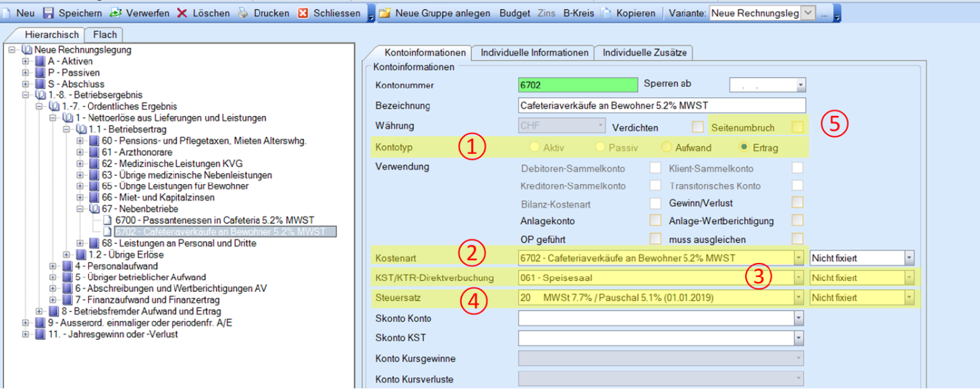Click the Speichern floppy disk icon
Image resolution: width=980 pixels, height=389 pixels.
pos(49,13)
